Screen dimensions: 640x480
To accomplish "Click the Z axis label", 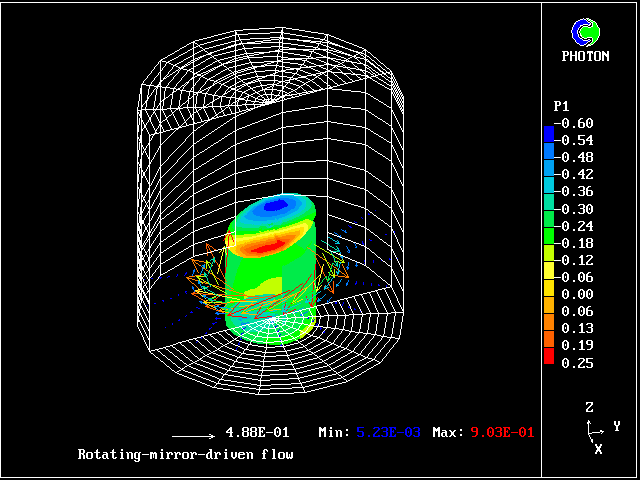I will [x=590, y=408].
